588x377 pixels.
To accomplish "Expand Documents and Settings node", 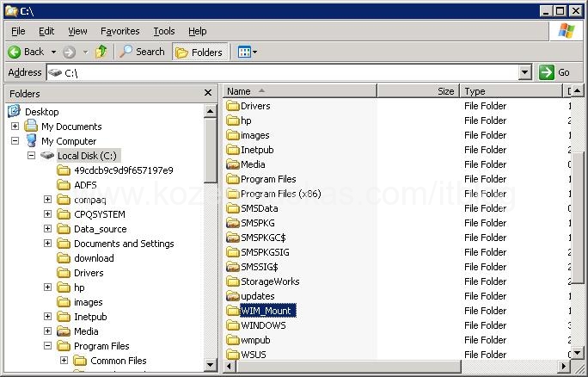I will click(x=47, y=244).
